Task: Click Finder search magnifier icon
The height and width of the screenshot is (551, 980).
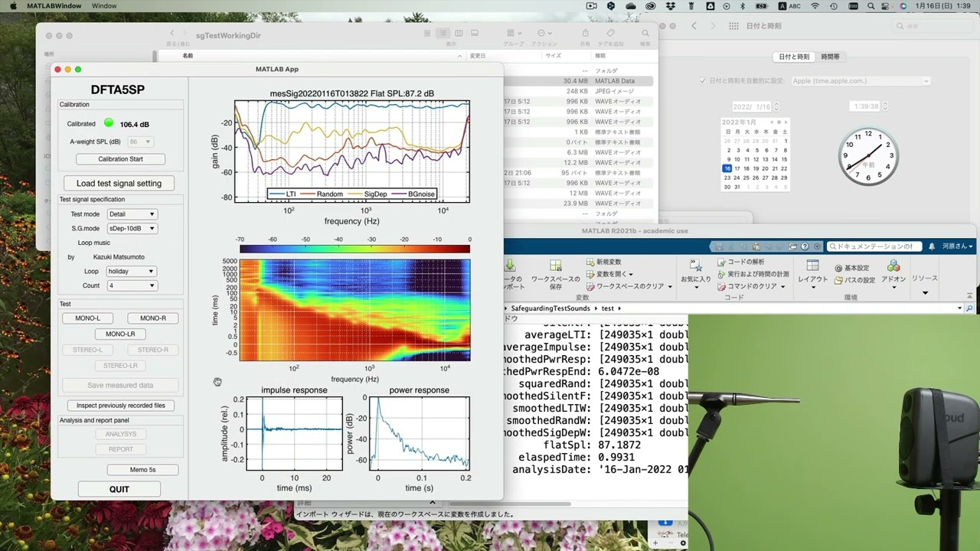Action: 645,34
